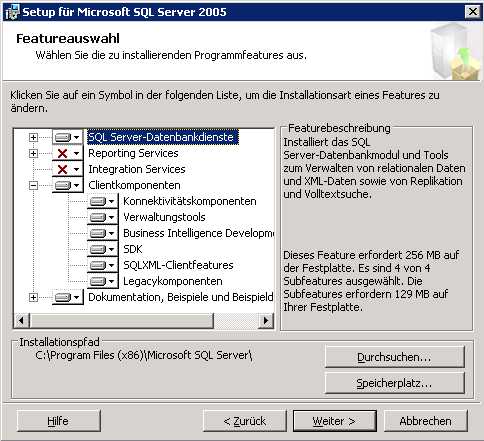Image resolution: width=484 pixels, height=441 pixels.
Task: Select Legacykomponenten feature label
Action: [x=173, y=281]
